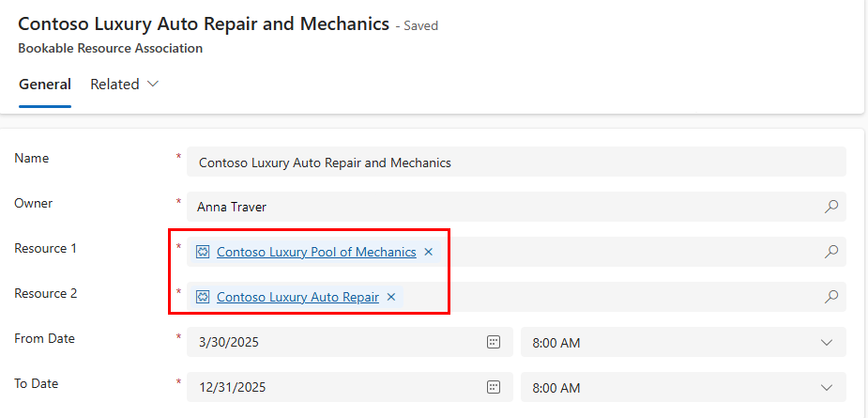The height and width of the screenshot is (418, 868).
Task: Open the To Date calendar picker icon
Action: point(494,387)
